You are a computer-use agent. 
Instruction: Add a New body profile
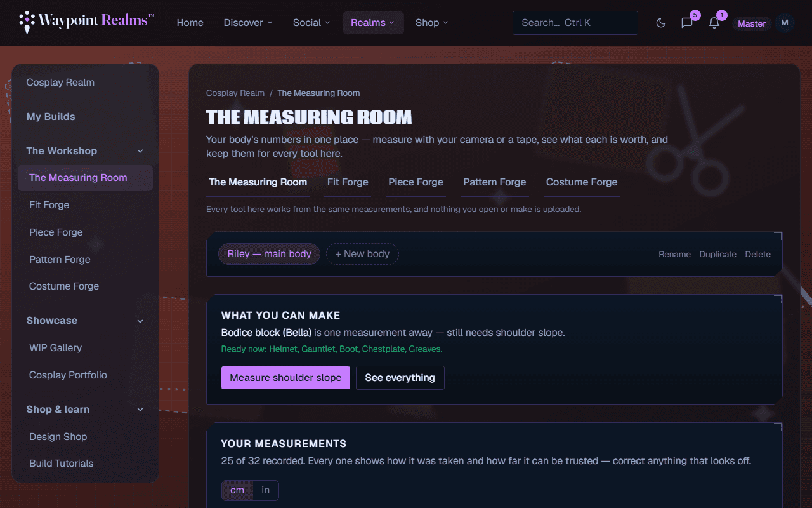[362, 254]
